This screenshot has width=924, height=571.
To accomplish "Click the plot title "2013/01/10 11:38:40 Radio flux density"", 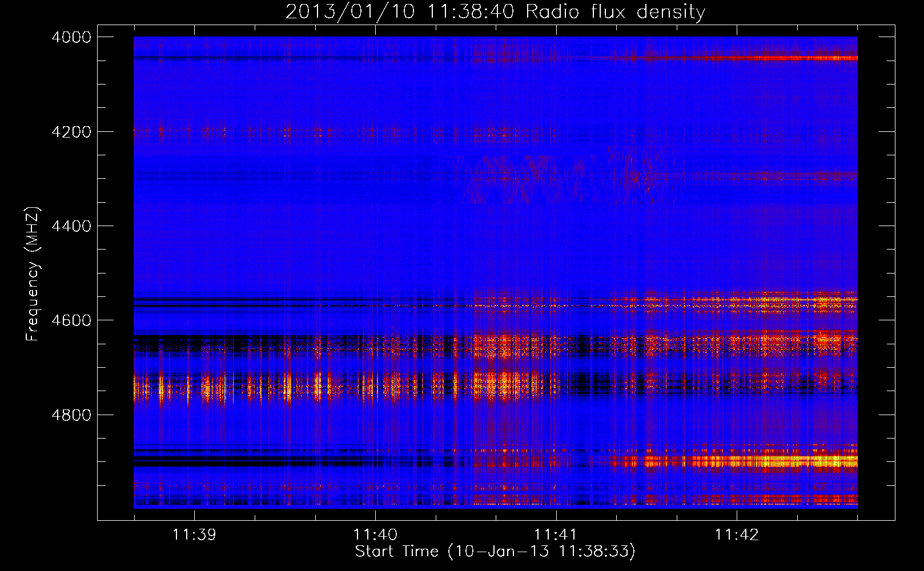I will pyautogui.click(x=495, y=11).
